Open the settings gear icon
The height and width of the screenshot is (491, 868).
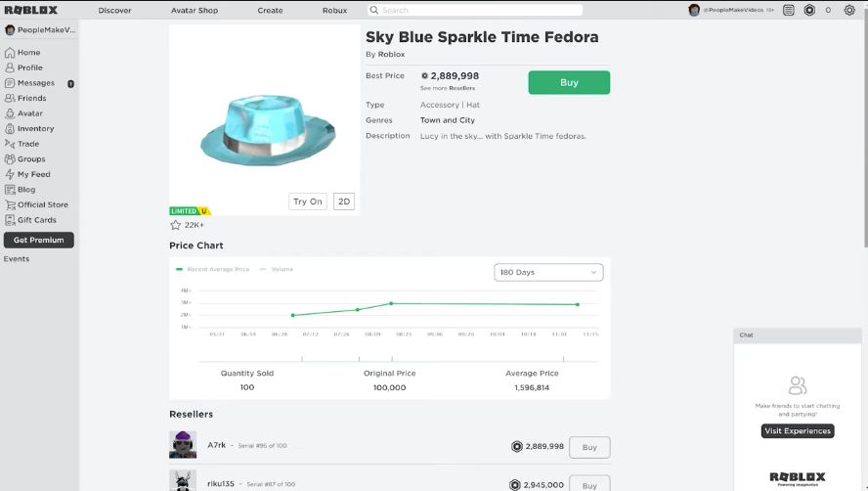[849, 10]
